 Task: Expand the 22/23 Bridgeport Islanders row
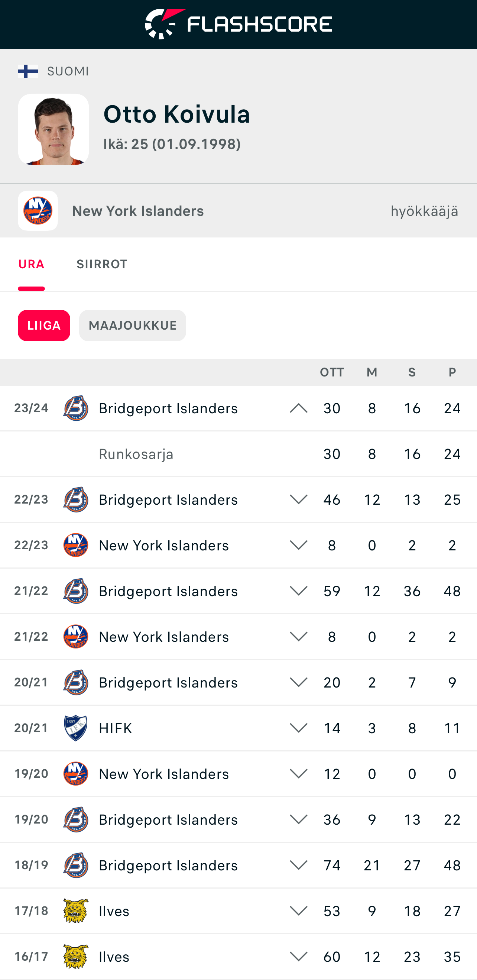299,499
